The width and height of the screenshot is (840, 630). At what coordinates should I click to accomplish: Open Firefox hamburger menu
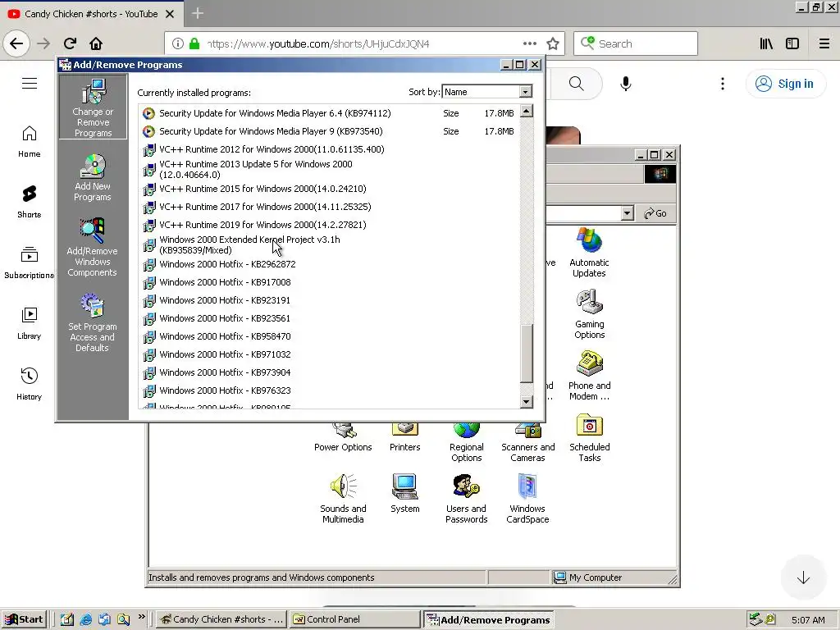824,44
